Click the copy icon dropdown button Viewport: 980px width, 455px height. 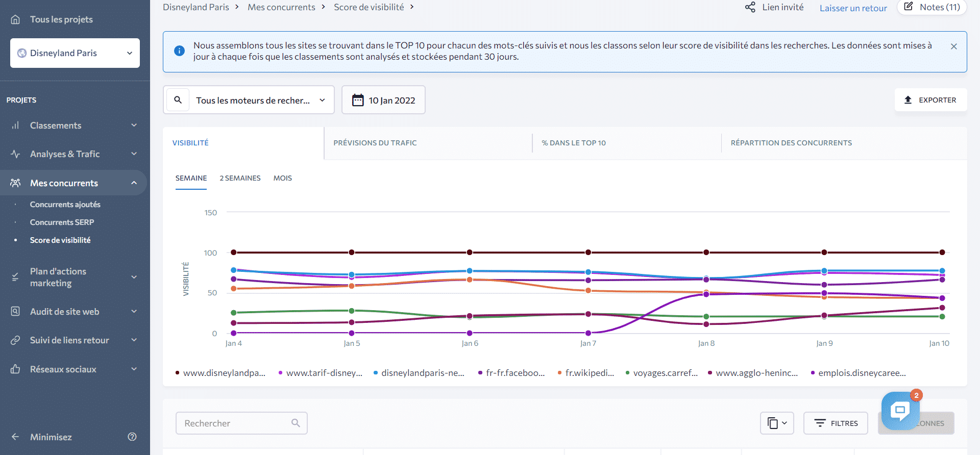coord(776,423)
